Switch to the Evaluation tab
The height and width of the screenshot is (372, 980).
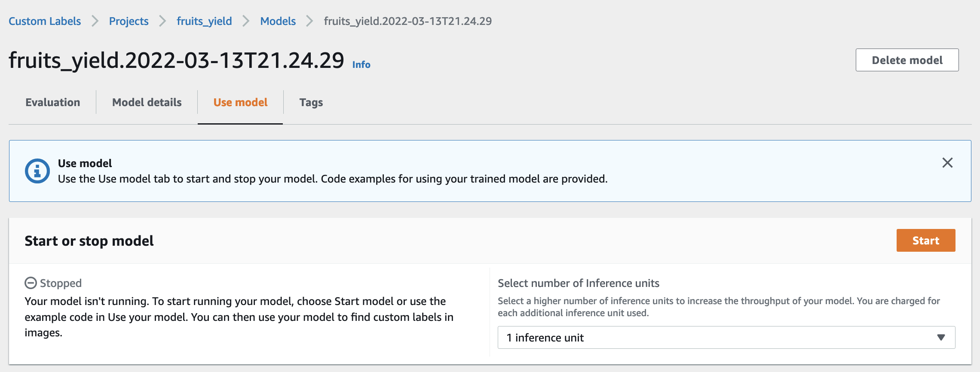pos(53,102)
